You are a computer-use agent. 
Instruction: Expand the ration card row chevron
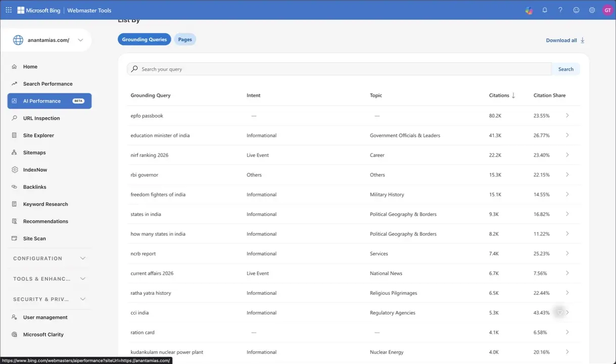[x=567, y=332]
